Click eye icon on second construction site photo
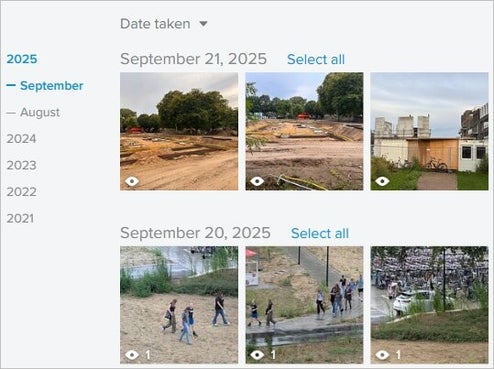 [x=257, y=181]
